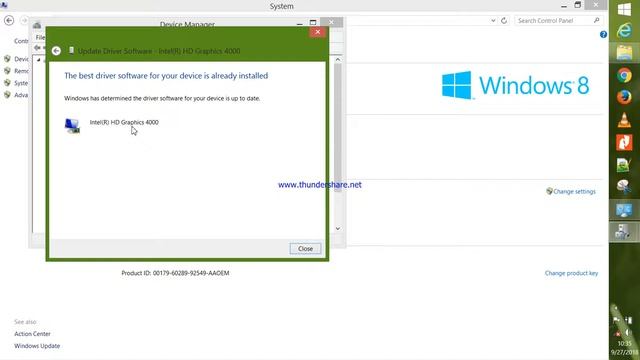This screenshot has width=640, height=360.
Task: Go back in the System window
Action: click(x=9, y=20)
